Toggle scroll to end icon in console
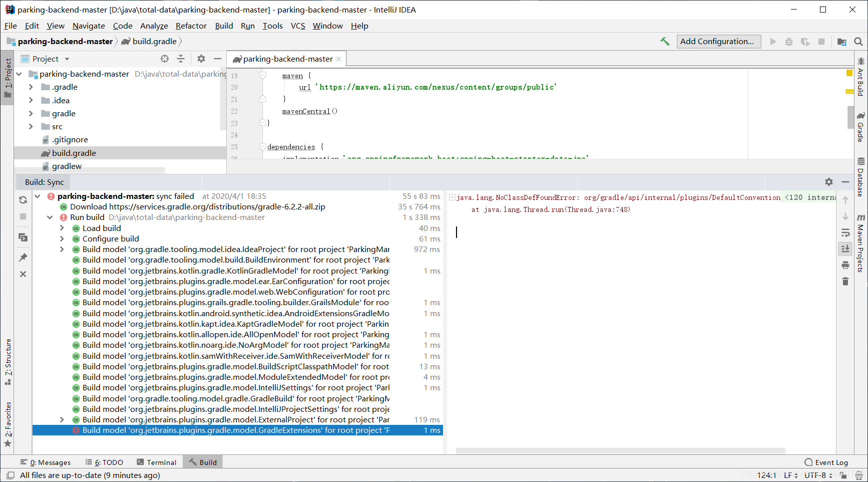Screen dimensions: 868x482 (x=845, y=249)
